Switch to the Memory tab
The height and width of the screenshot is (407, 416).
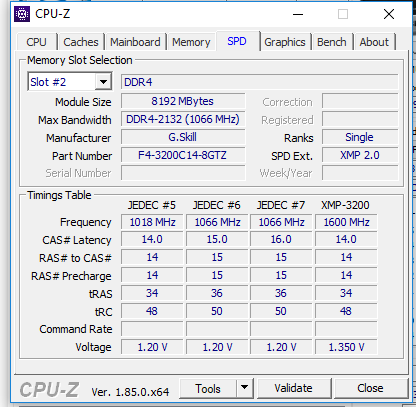[191, 42]
